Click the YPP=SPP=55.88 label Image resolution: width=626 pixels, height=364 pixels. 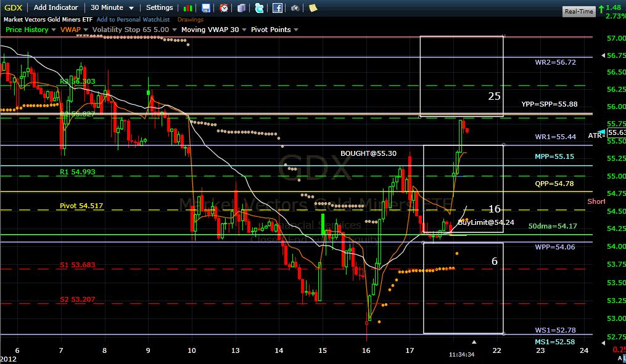click(x=550, y=104)
